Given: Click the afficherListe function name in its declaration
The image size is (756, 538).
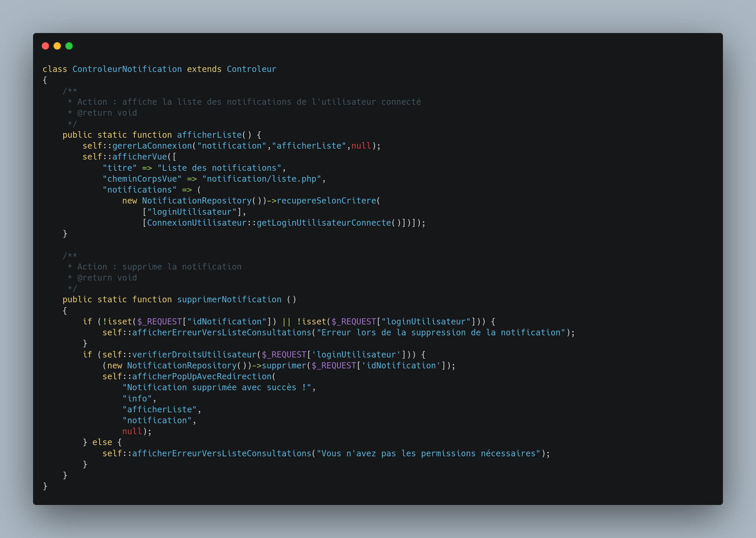Looking at the screenshot, I should [x=209, y=135].
